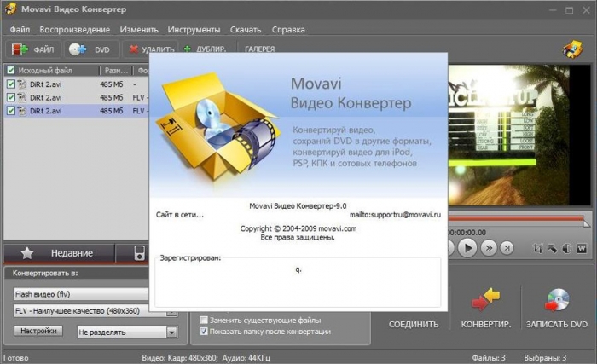Viewport: 597px width, 364px height.
Task: Toggle the select-all checkbox in list header
Action: point(10,71)
